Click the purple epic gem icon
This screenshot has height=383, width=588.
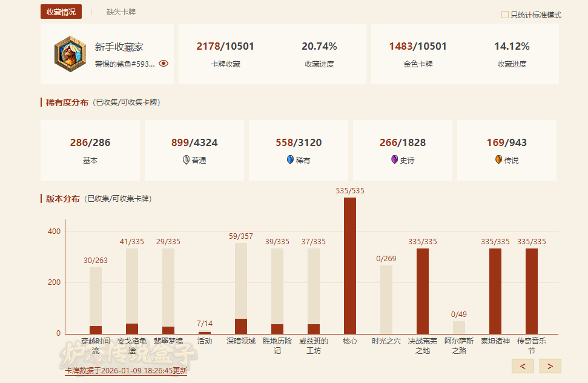click(394, 161)
